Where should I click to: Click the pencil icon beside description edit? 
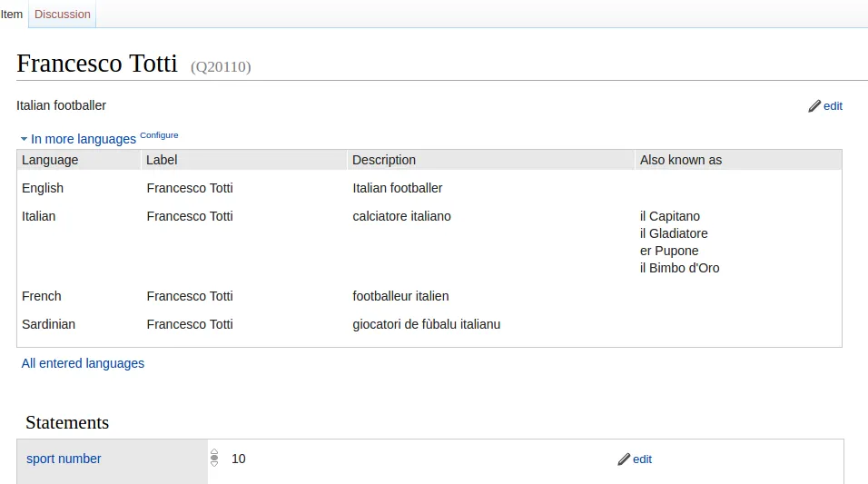pos(814,106)
